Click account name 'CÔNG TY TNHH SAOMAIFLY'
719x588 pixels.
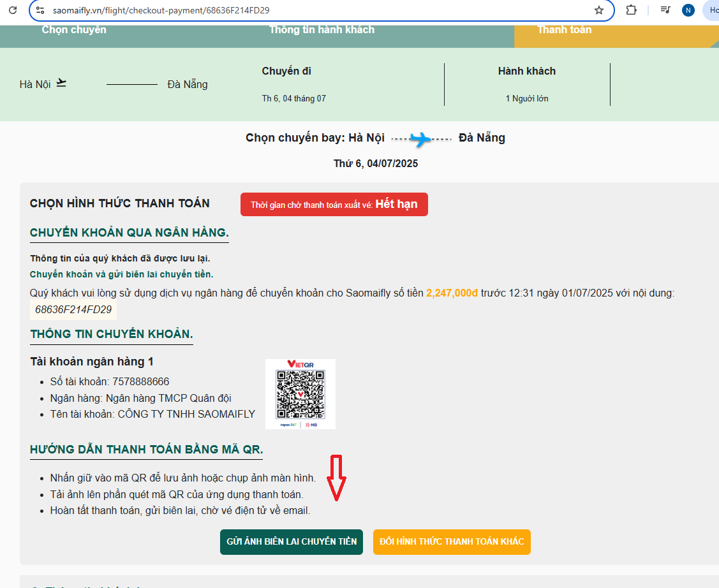[x=187, y=415]
